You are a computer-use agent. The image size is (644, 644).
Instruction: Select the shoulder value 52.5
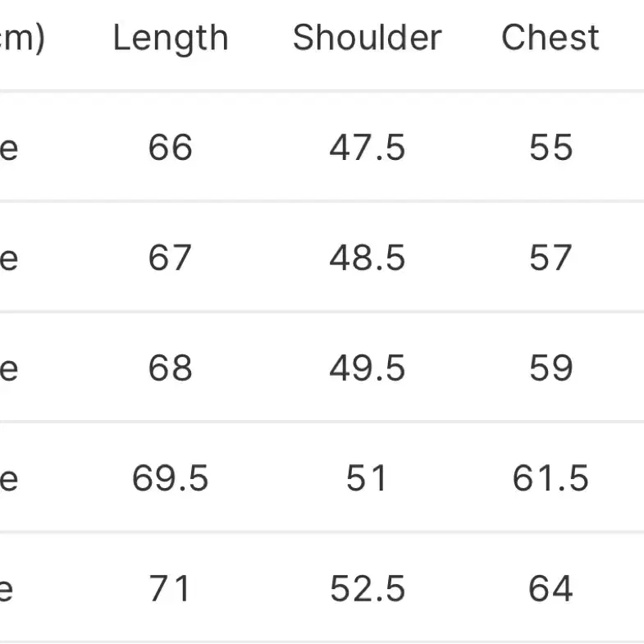pyautogui.click(x=368, y=588)
